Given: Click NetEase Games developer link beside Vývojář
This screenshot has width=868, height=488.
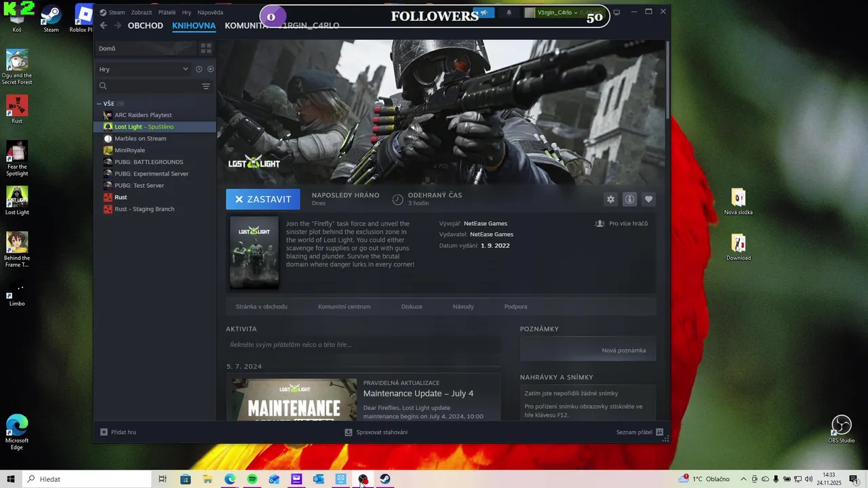Looking at the screenshot, I should coord(486,224).
